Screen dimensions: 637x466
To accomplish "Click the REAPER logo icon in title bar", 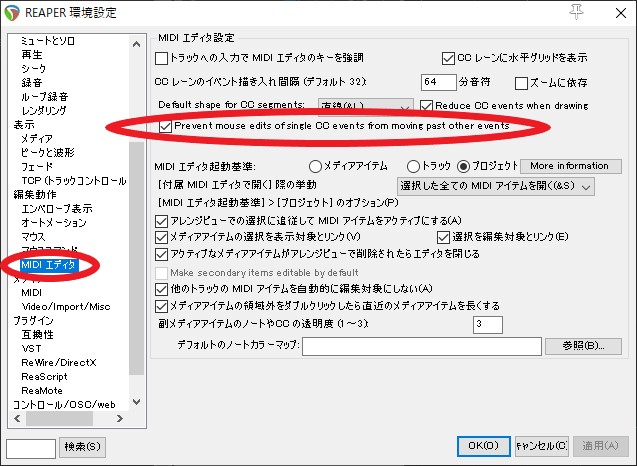I will pos(12,13).
